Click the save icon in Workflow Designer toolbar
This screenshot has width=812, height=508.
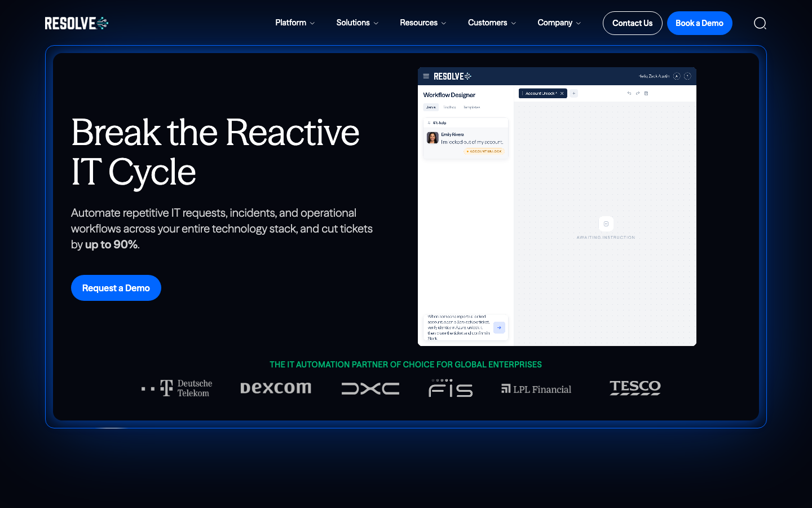[646, 93]
